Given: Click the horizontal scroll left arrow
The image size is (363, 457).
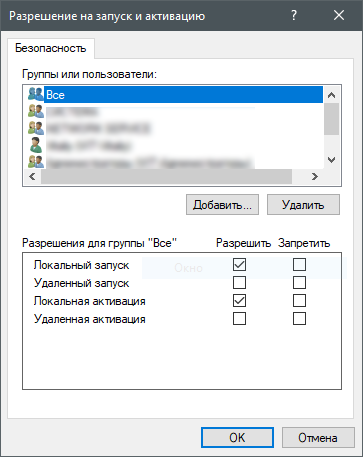Looking at the screenshot, I should (x=32, y=176).
